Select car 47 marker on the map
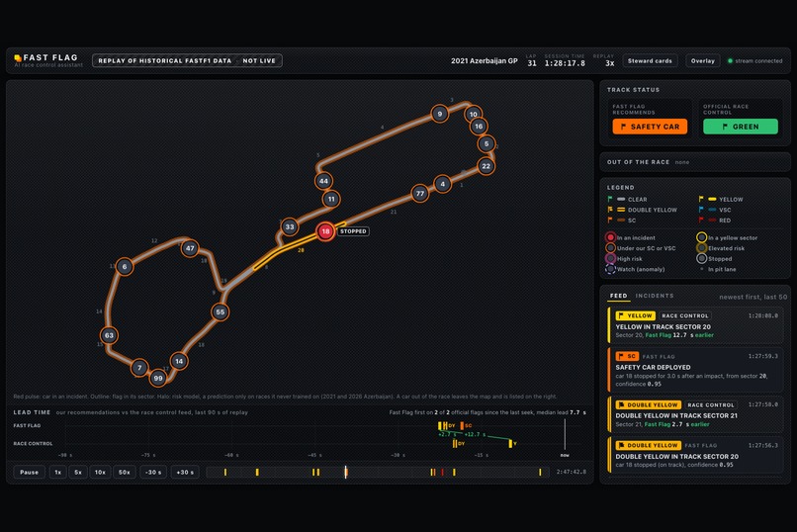 pyautogui.click(x=190, y=248)
